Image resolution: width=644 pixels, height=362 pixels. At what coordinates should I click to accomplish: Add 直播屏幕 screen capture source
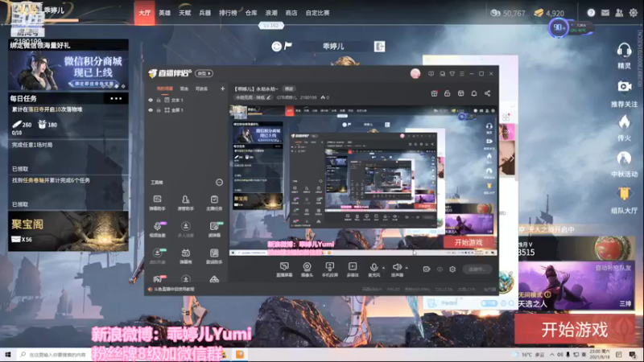(284, 269)
